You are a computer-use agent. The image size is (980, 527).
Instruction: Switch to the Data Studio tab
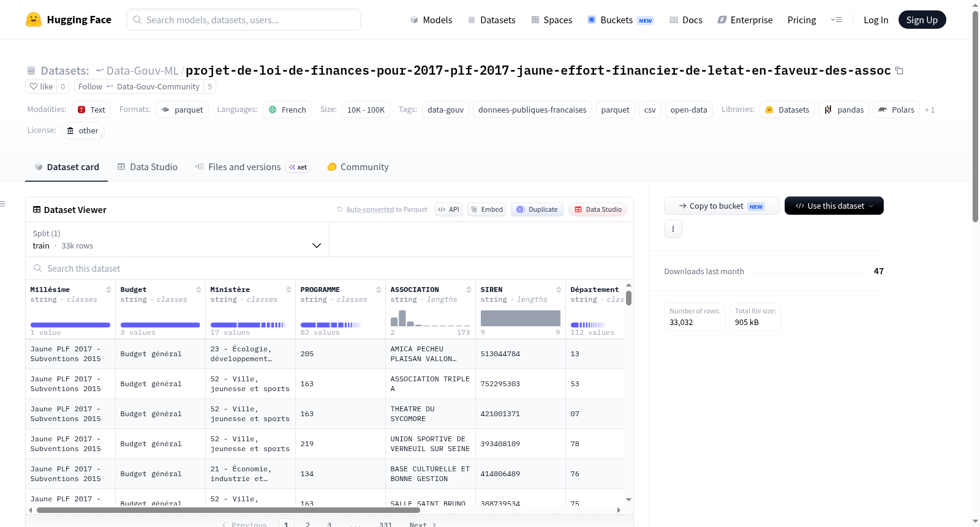pos(148,167)
